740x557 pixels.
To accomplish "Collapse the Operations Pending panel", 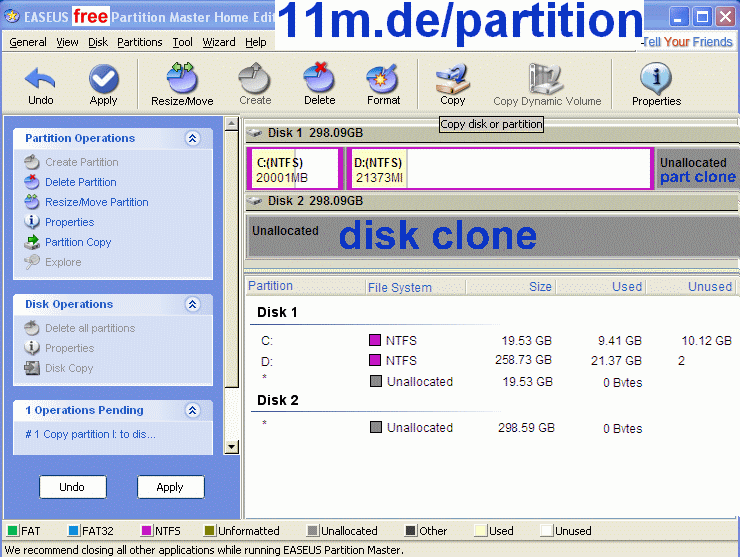I will tap(193, 410).
